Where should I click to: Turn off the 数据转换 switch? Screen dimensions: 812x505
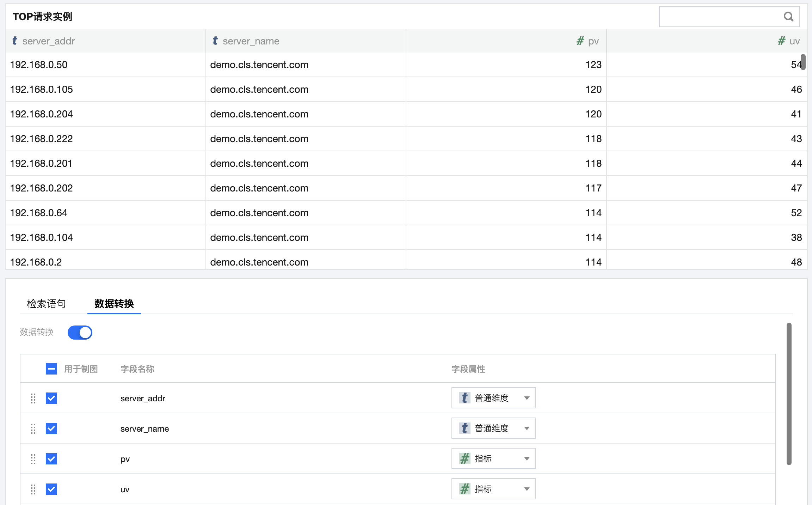pos(80,333)
